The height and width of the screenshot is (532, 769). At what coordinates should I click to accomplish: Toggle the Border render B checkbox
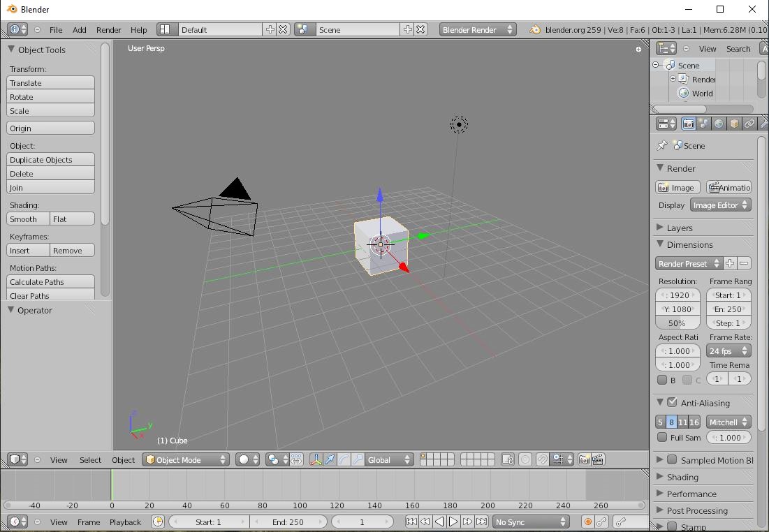click(662, 380)
